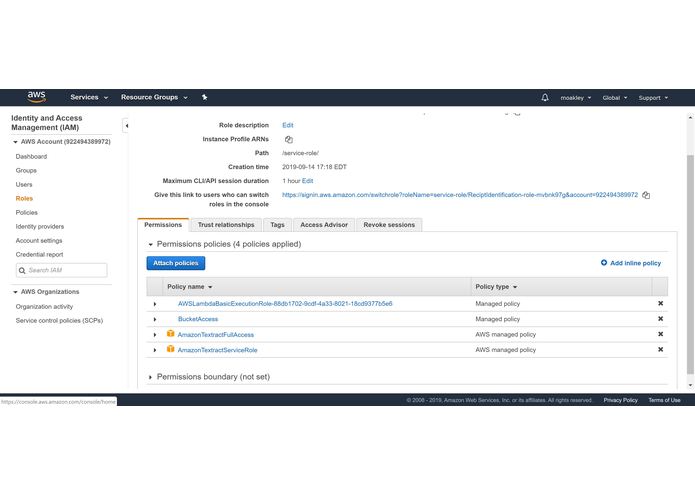Detach the BucketAccess policy
The height and width of the screenshot is (494, 695).
[660, 319]
